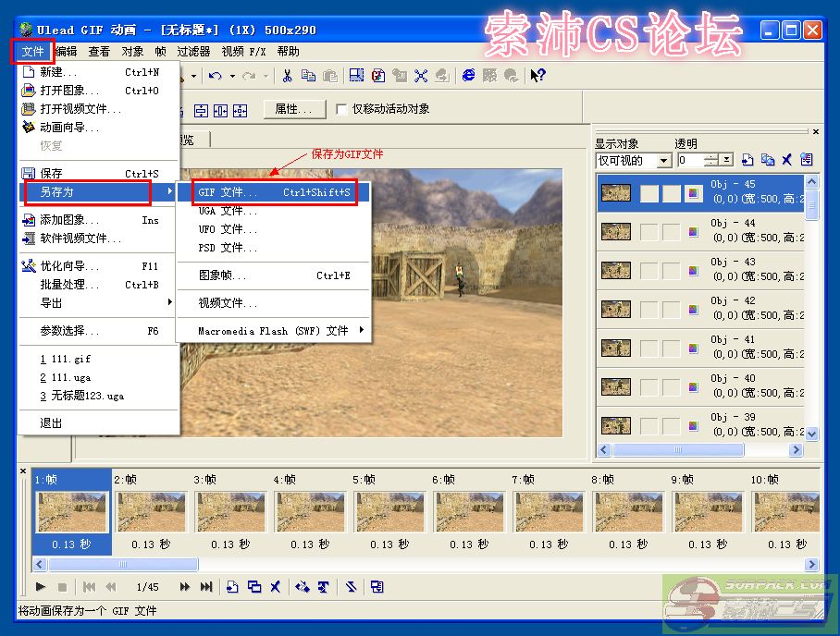The image size is (840, 636).
Task: Expand the Undo history dropdown arrow
Action: 232,76
